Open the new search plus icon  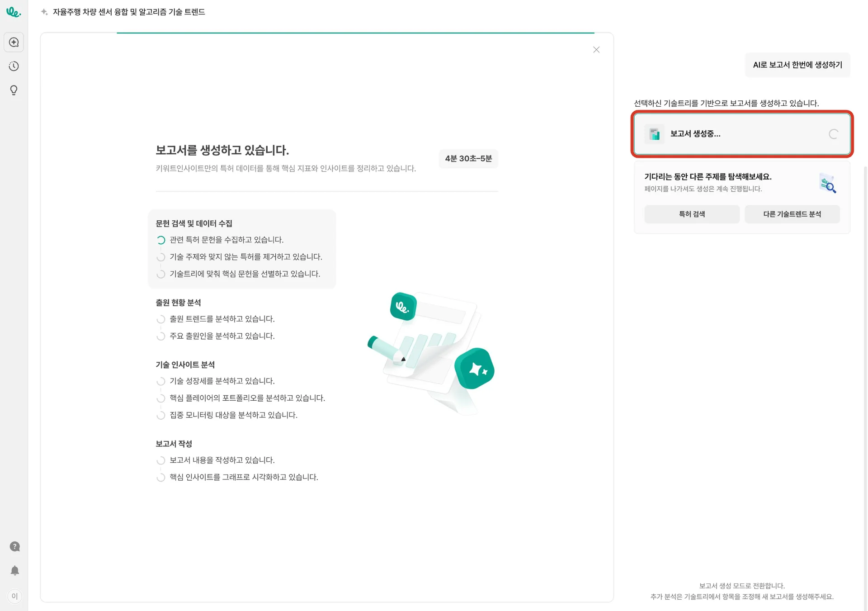pos(14,43)
